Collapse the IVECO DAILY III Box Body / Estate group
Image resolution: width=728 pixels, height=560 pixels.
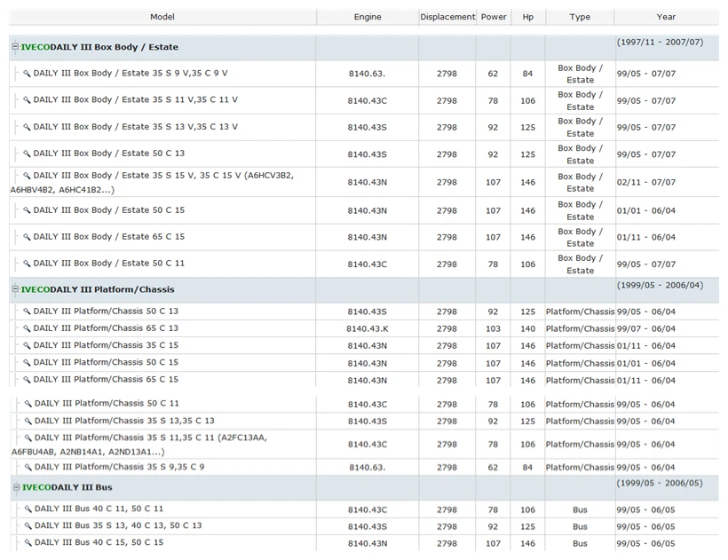click(15, 46)
